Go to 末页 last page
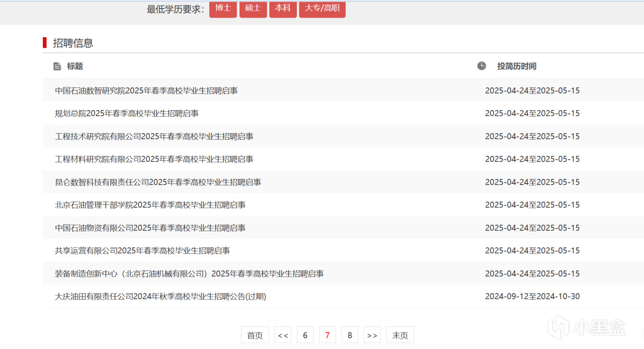Screen dimensions: 644x349 pyautogui.click(x=400, y=335)
